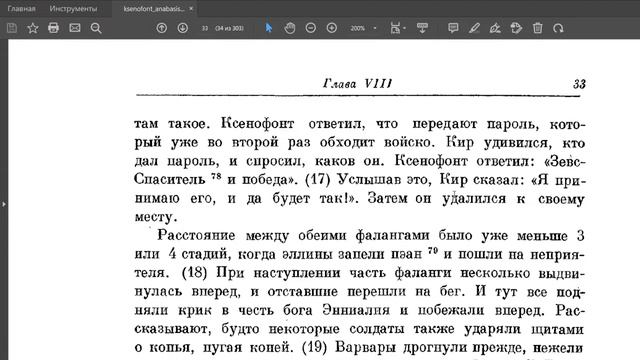Click the verse marker (19)
The height and width of the screenshot is (360, 640).
(x=314, y=347)
